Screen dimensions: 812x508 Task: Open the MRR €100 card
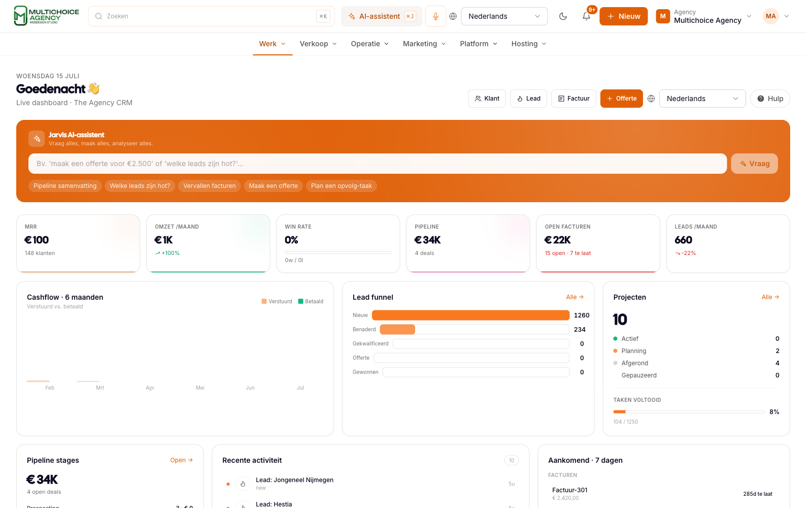coord(78,243)
